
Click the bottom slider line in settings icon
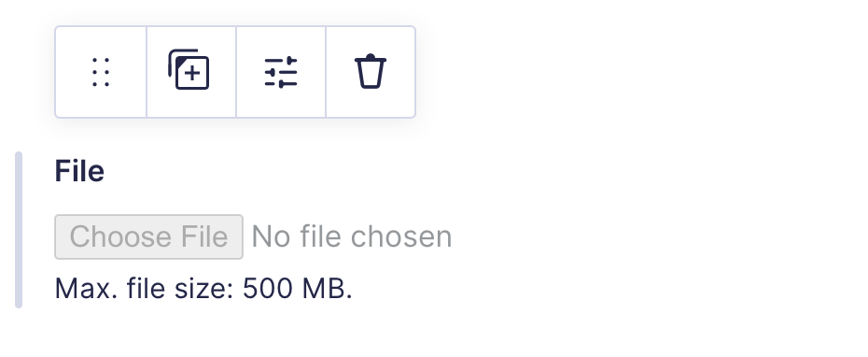[281, 84]
